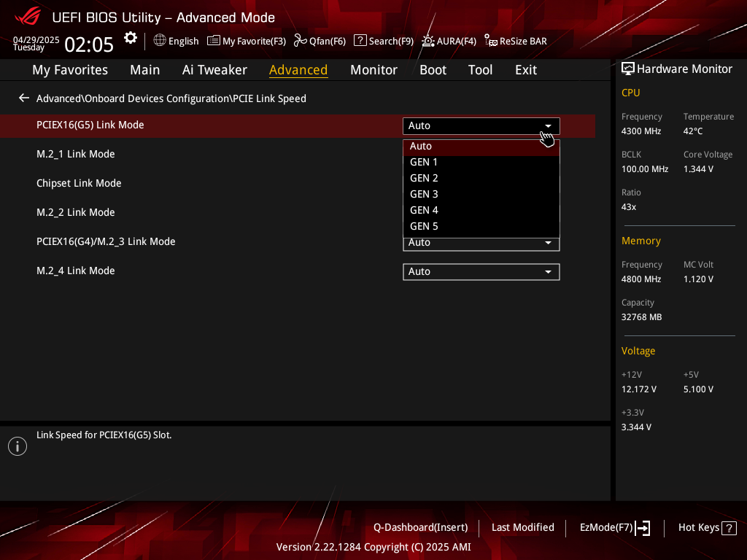Click BCLK value 100.00 MHz
This screenshot has height=560, width=747.
click(x=645, y=169)
